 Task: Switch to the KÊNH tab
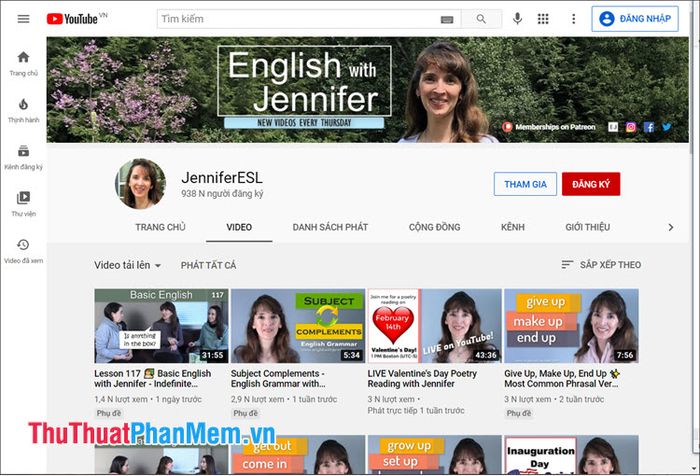[x=512, y=227]
